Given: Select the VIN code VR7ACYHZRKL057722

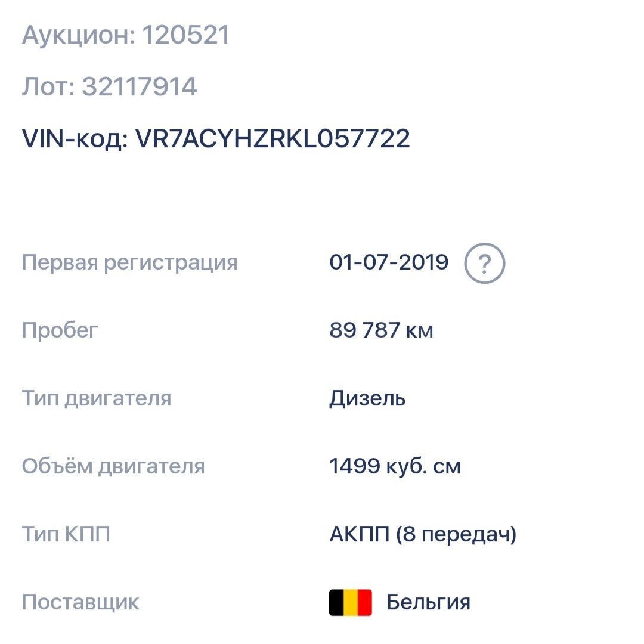Looking at the screenshot, I should click(x=273, y=138).
